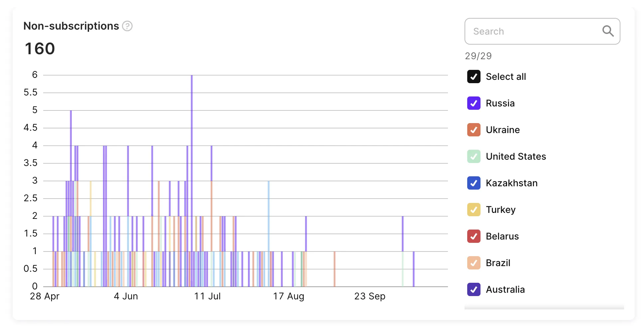This screenshot has width=644, height=328.
Task: Toggle Brazil visibility in legend
Action: 474,263
